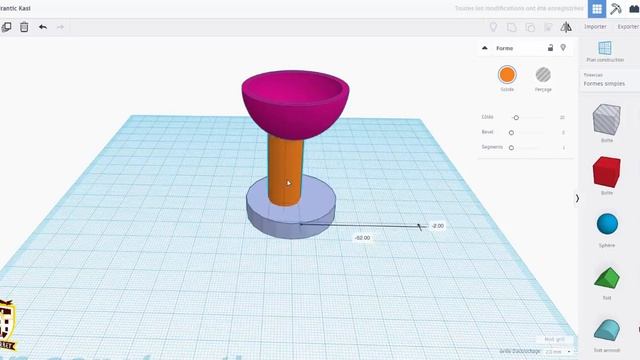
Task: Select the orange Solide color option
Action: 507,75
